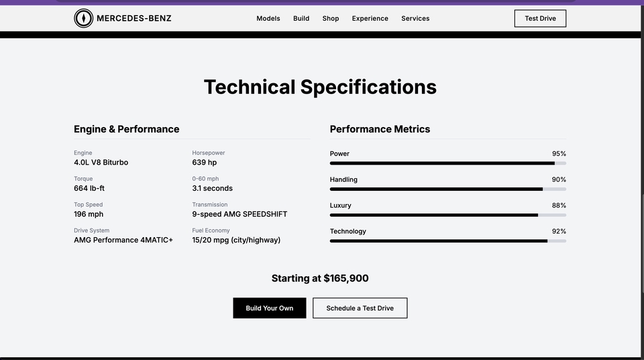Click the Mercedes-Benz star logo icon

pos(83,18)
